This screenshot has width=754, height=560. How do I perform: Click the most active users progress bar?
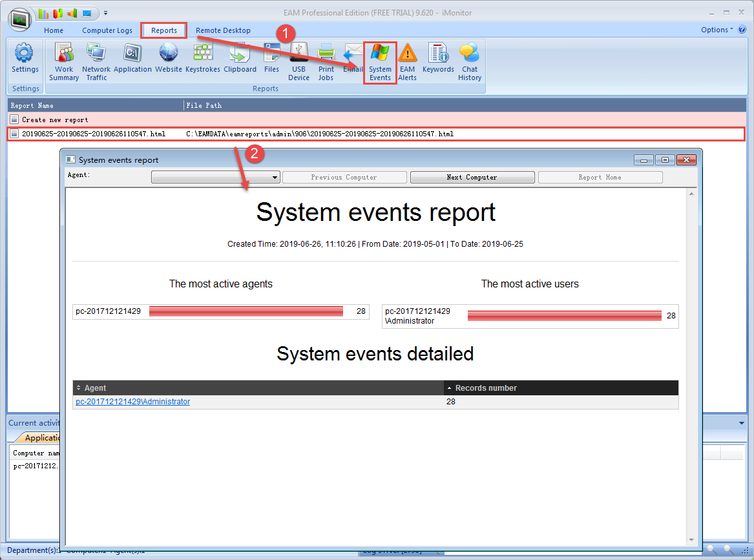pyautogui.click(x=565, y=315)
